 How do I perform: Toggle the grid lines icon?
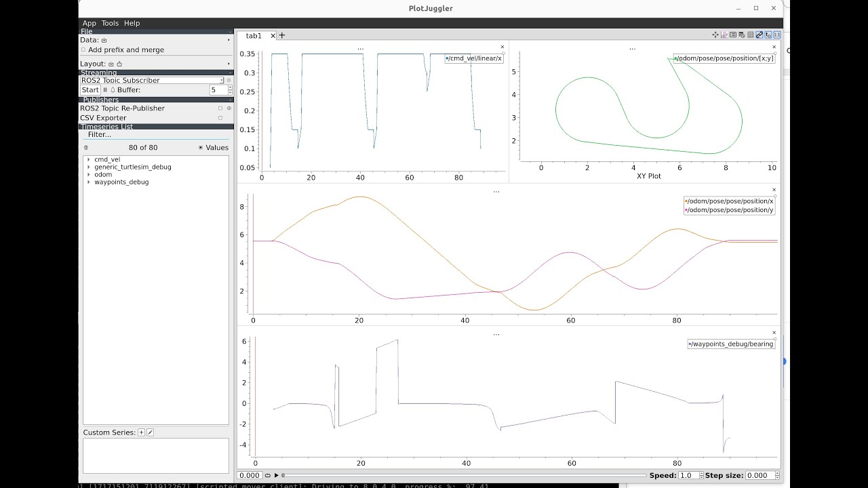tap(751, 35)
